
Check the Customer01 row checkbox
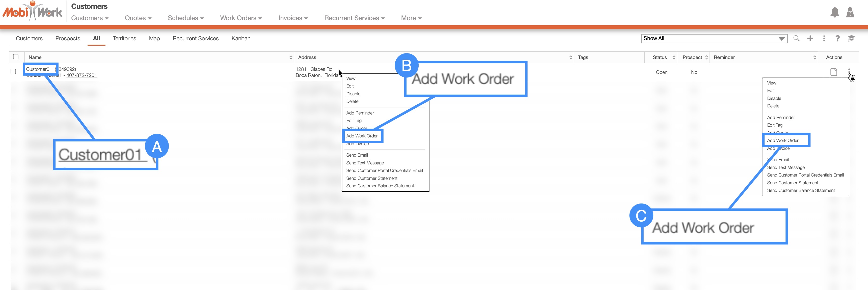pyautogui.click(x=13, y=72)
